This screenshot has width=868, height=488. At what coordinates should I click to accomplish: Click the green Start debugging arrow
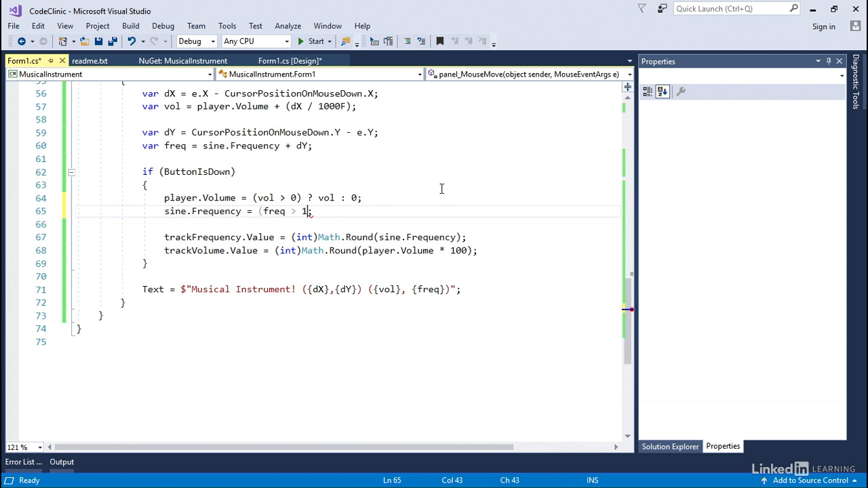click(x=300, y=41)
